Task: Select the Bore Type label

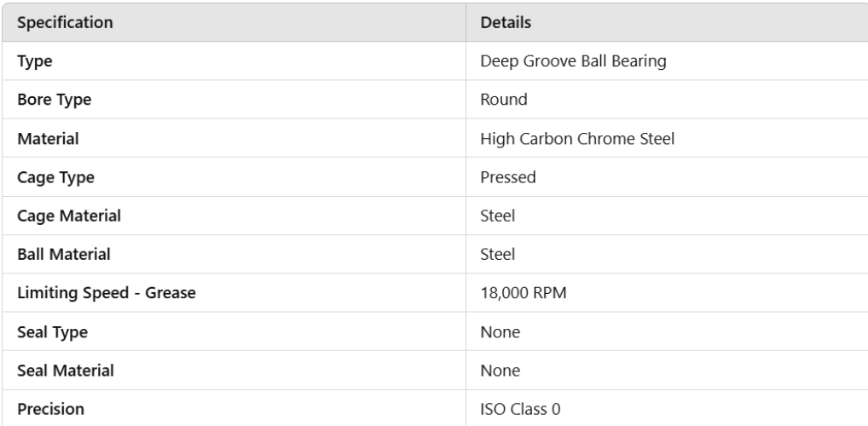Action: (55, 100)
